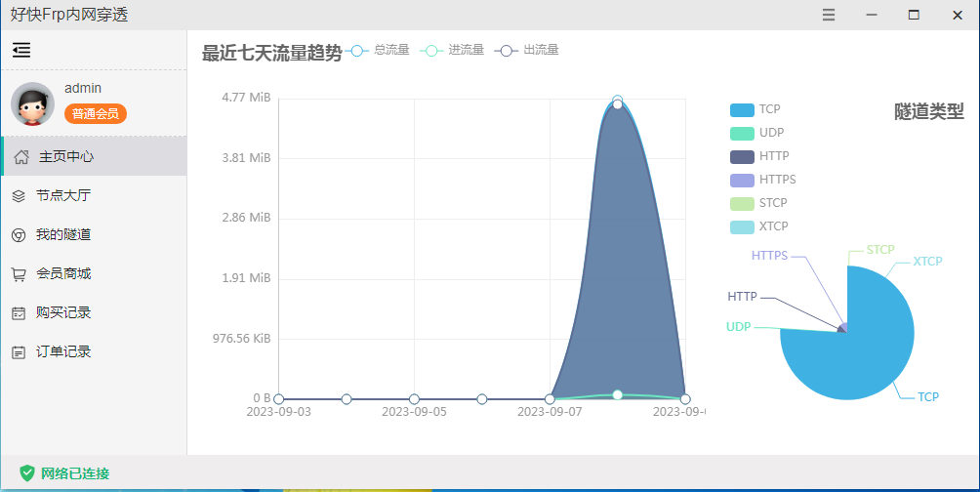View 购买记录 purchase history
The width and height of the screenshot is (980, 492).
click(94, 312)
